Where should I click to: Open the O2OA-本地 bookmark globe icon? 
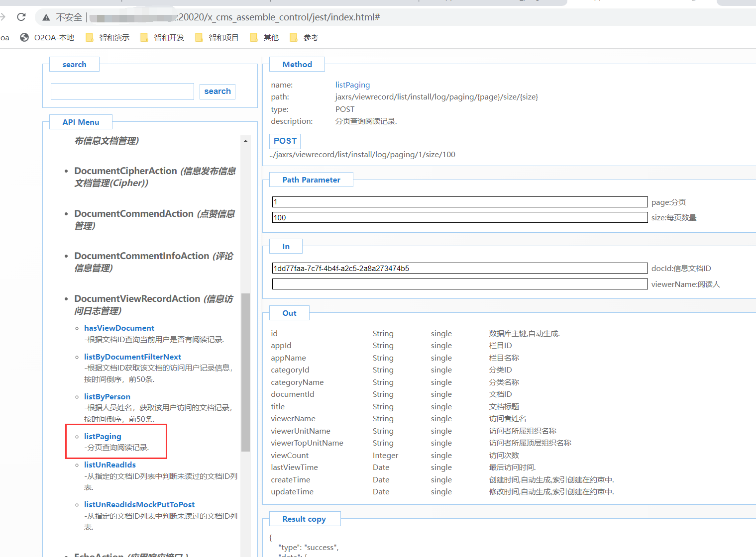24,38
